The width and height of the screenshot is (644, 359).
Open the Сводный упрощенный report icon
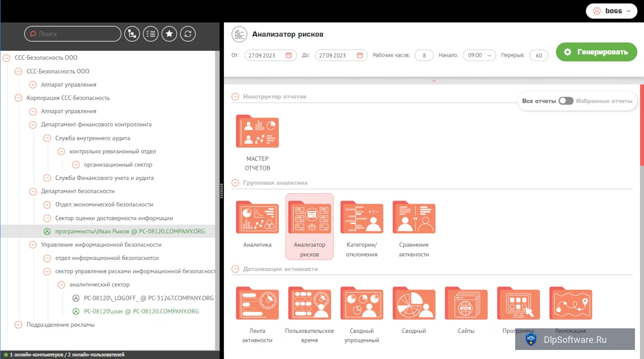(362, 303)
